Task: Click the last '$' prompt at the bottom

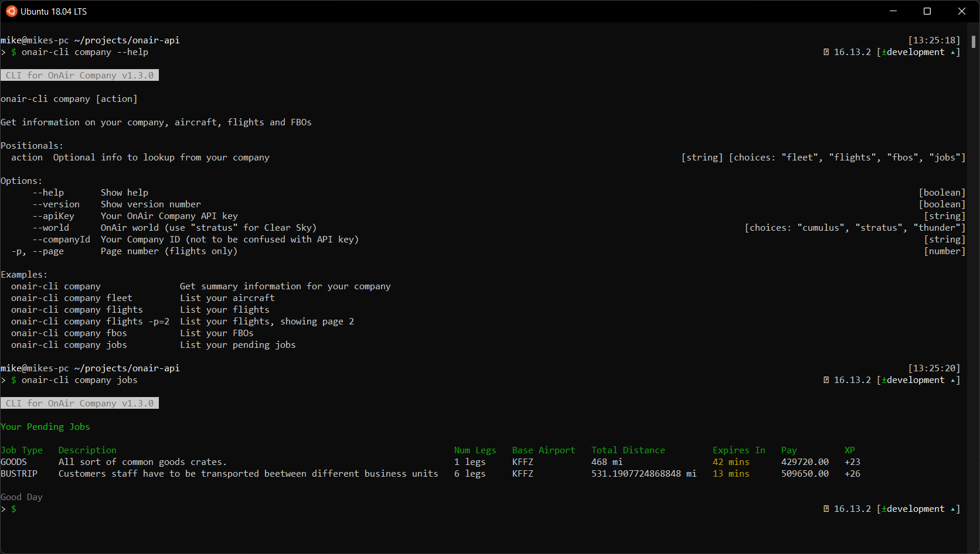Action: [x=13, y=509]
